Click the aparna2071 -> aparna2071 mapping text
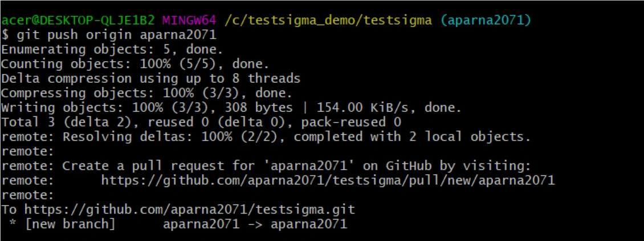 255,224
